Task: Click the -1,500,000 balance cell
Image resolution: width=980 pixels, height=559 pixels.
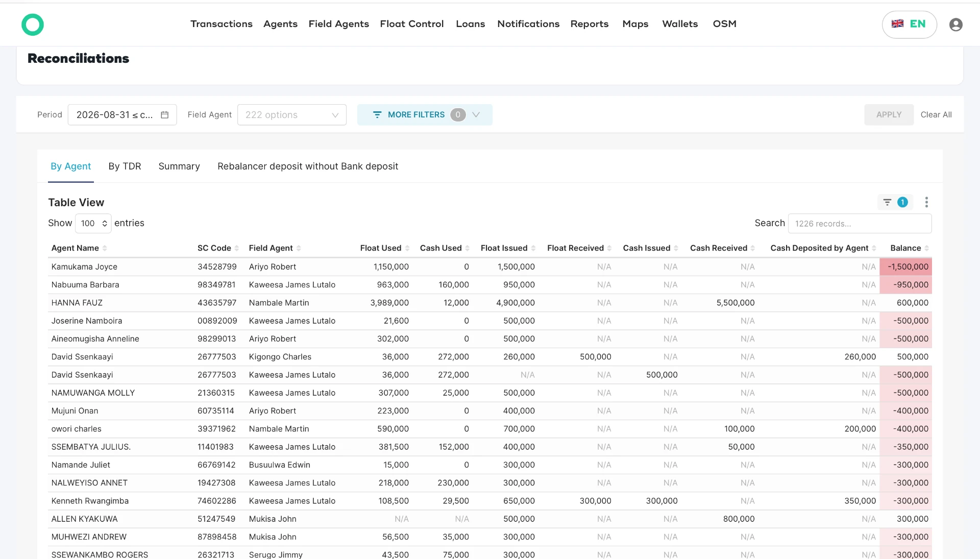Action: tap(906, 266)
